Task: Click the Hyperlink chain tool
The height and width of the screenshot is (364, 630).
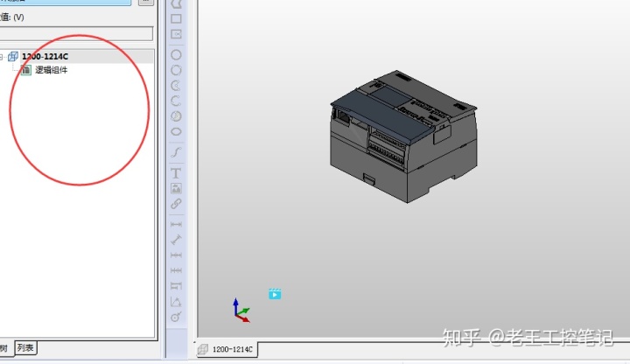Action: [x=176, y=204]
